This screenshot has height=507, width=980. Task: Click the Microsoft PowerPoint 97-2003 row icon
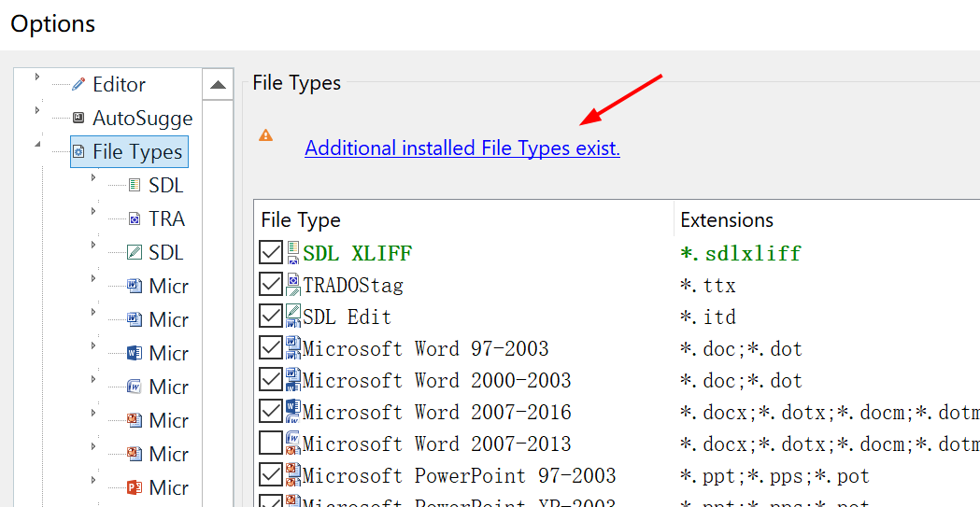pos(293,476)
